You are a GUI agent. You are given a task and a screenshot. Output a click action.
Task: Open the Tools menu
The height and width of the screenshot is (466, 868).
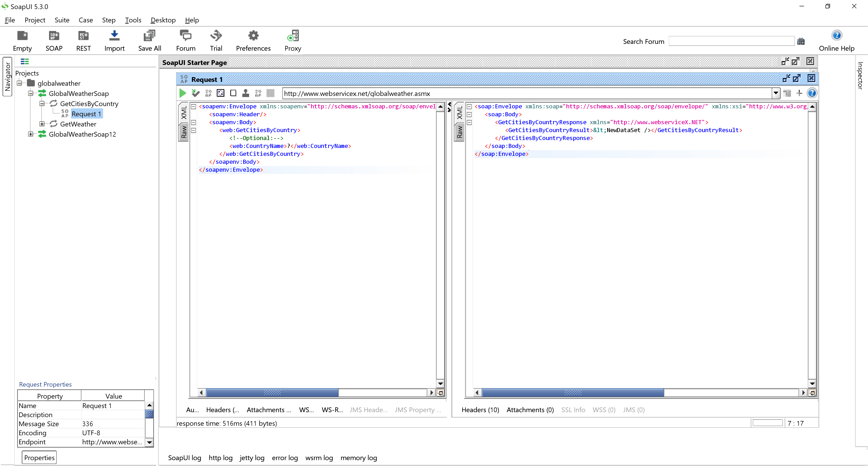[x=133, y=20]
